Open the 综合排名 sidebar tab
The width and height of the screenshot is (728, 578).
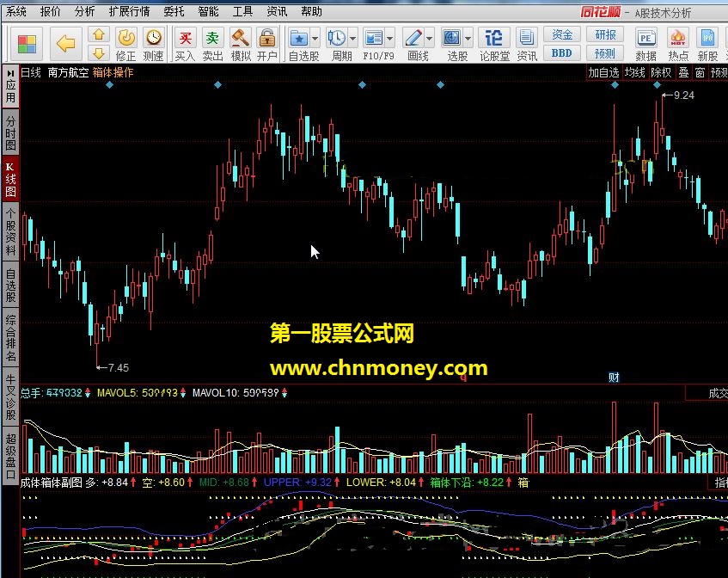10,337
